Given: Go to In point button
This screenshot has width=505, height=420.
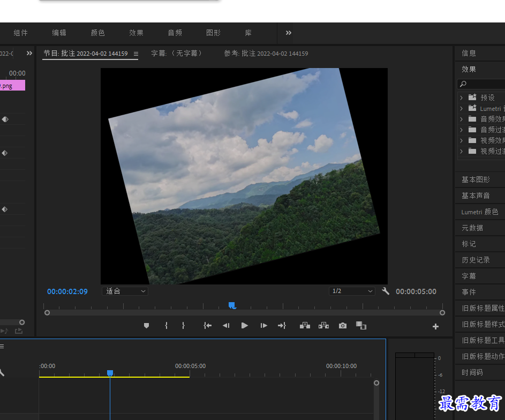Looking at the screenshot, I should tap(207, 326).
